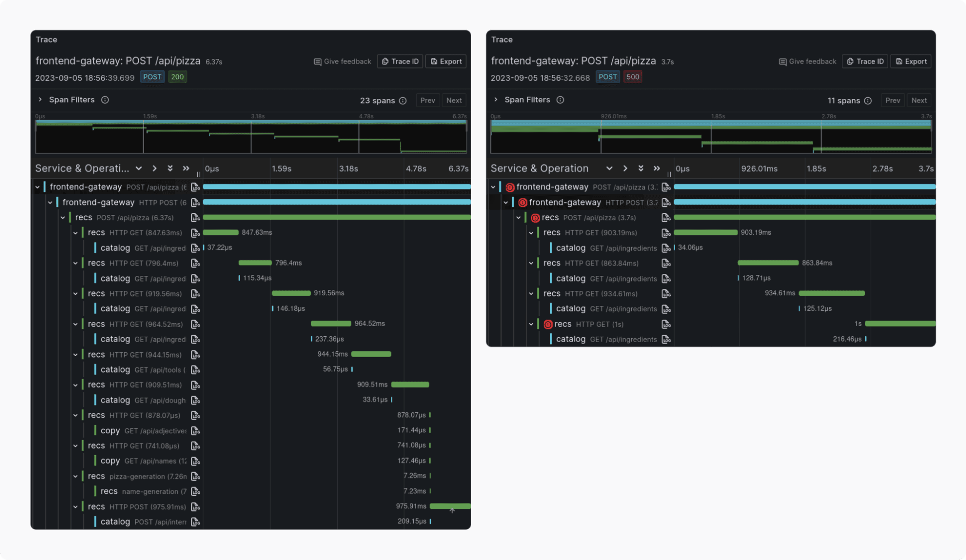The width and height of the screenshot is (966, 560).
Task: Open logs icon for left recs HTTP GET (919.56ms)
Action: pyautogui.click(x=195, y=294)
